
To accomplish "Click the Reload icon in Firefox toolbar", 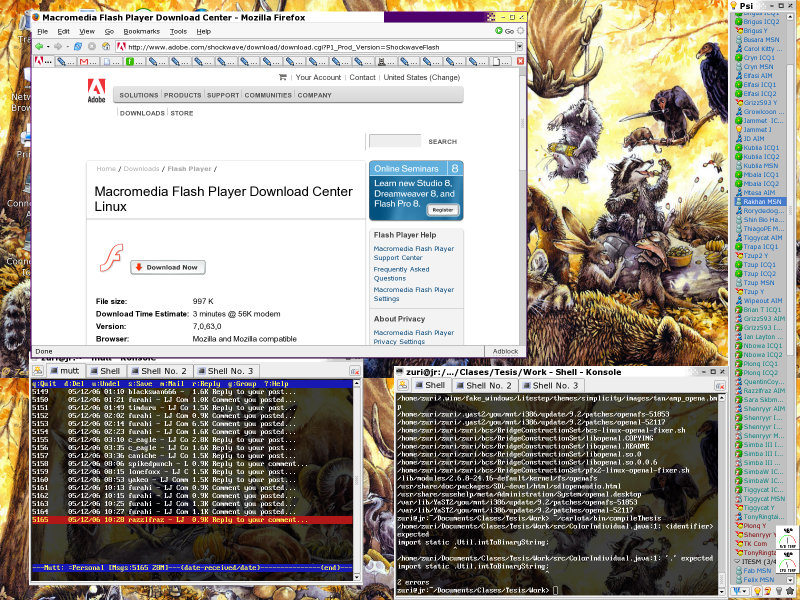I will click(79, 45).
